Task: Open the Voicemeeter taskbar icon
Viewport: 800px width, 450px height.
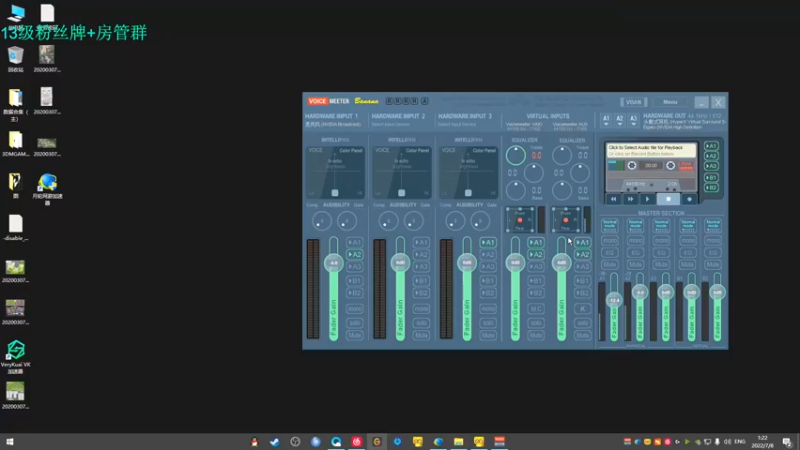Action: click(499, 442)
